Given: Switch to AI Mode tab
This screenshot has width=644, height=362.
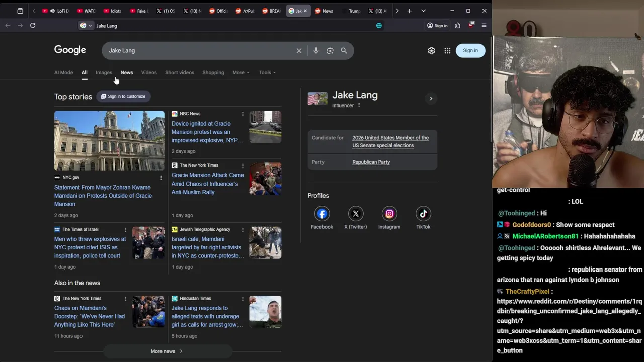Looking at the screenshot, I should tap(63, 72).
